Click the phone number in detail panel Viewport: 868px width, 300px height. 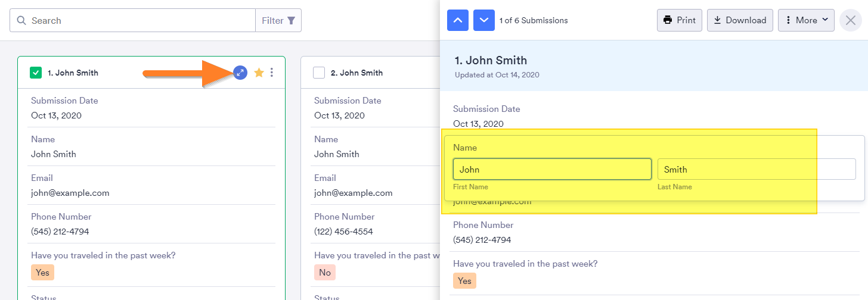pos(482,240)
